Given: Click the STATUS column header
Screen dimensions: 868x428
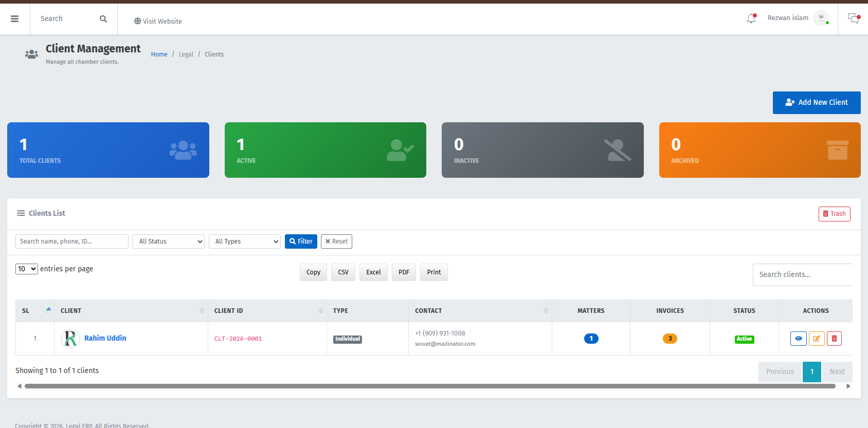Looking at the screenshot, I should [x=744, y=311].
